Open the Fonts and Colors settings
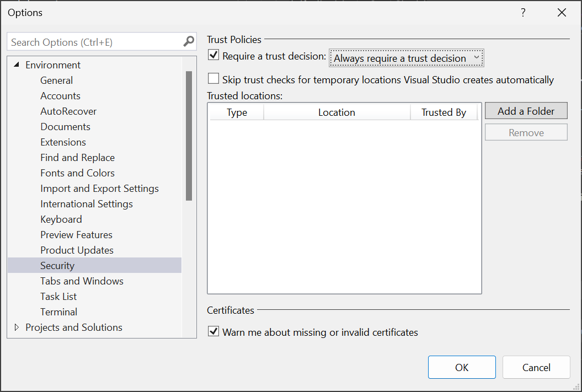Viewport: 582px width, 392px height. [77, 173]
